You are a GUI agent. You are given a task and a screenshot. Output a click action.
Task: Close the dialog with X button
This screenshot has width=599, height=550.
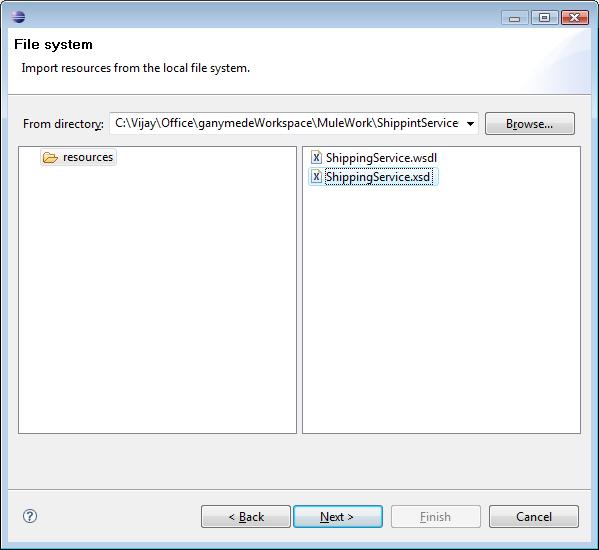pyautogui.click(x=575, y=18)
